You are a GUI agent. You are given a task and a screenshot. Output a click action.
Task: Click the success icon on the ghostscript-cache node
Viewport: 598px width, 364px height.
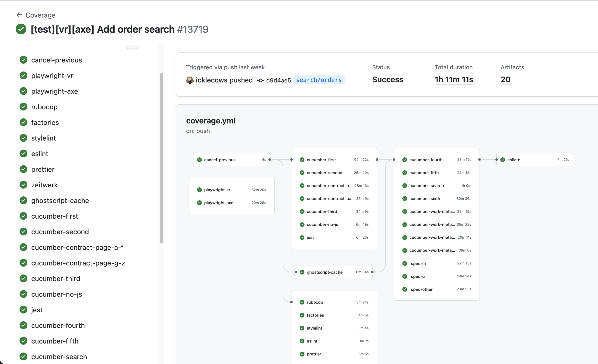tap(302, 272)
